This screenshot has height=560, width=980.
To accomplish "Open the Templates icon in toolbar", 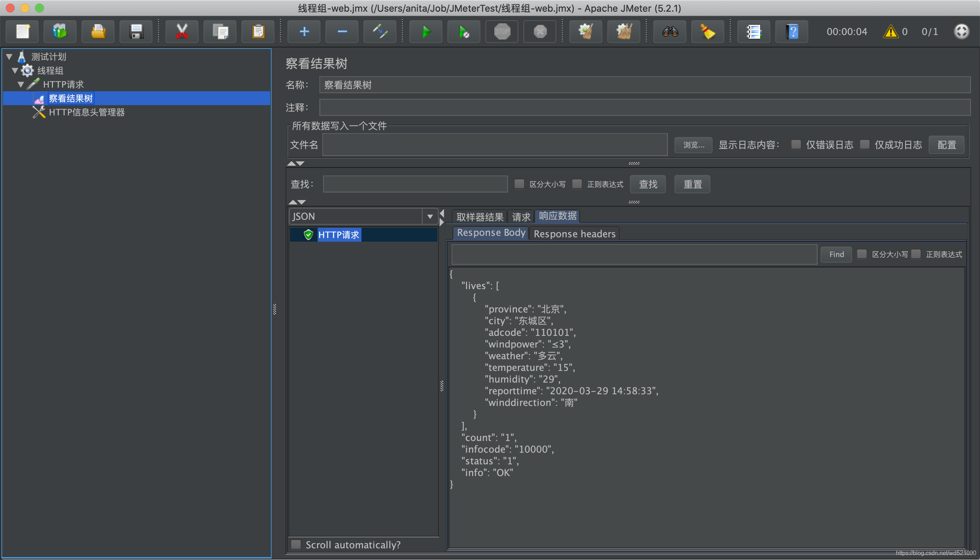I will (x=60, y=31).
